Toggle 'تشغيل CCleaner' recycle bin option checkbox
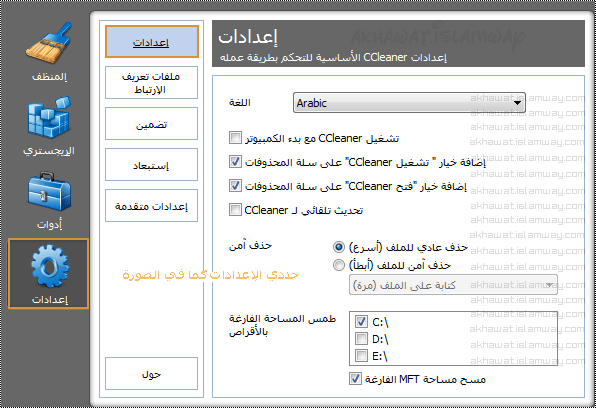The width and height of the screenshot is (596, 408). (235, 162)
